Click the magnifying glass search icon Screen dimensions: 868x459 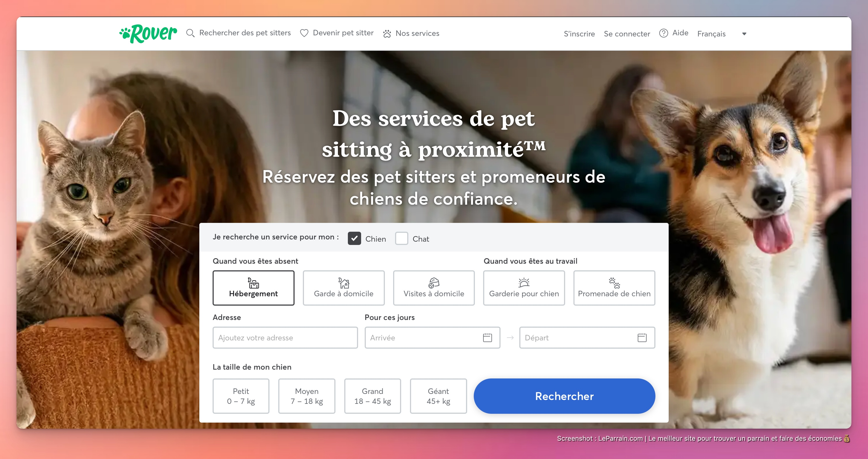(190, 33)
